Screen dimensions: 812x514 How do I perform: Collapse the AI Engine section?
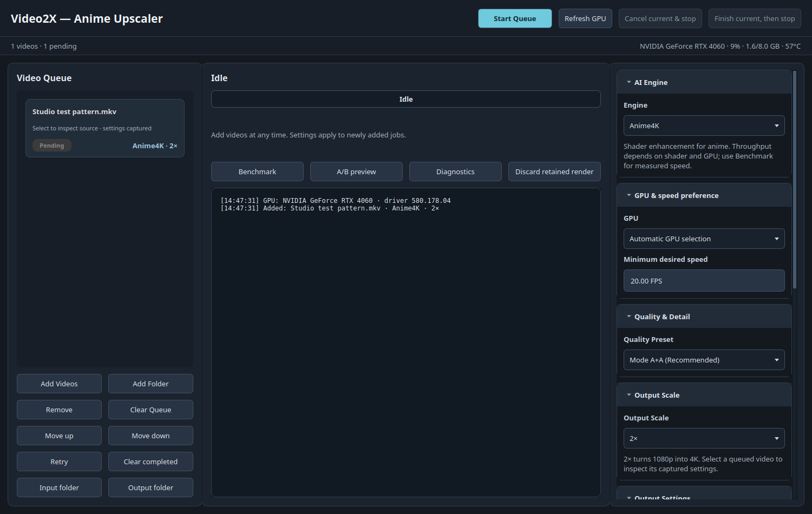(x=704, y=82)
